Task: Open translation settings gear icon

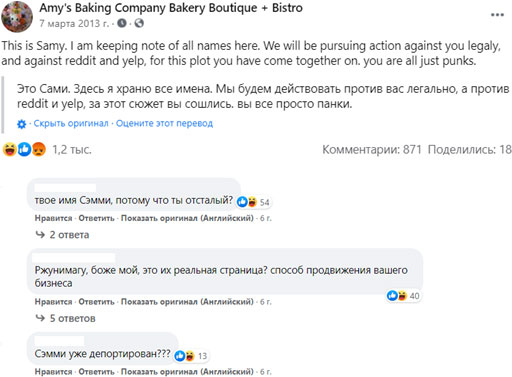Action: tap(21, 124)
